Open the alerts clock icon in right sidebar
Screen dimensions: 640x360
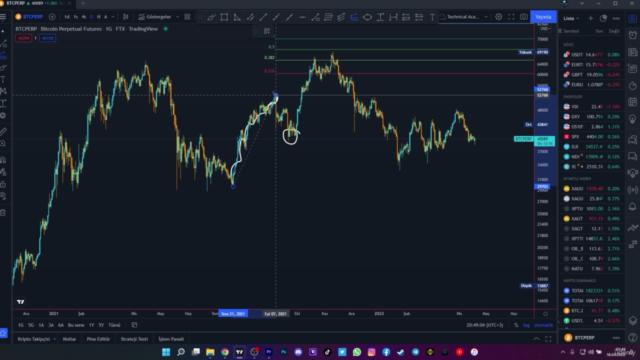(x=633, y=36)
